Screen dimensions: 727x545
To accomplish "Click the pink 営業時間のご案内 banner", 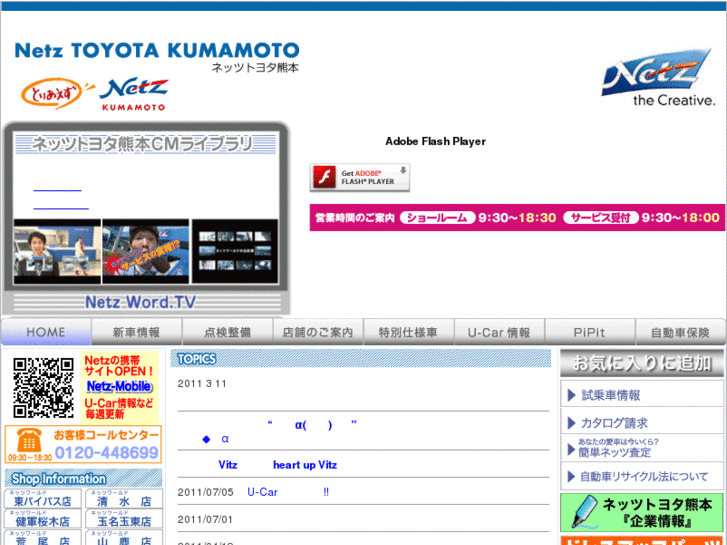I will click(517, 218).
